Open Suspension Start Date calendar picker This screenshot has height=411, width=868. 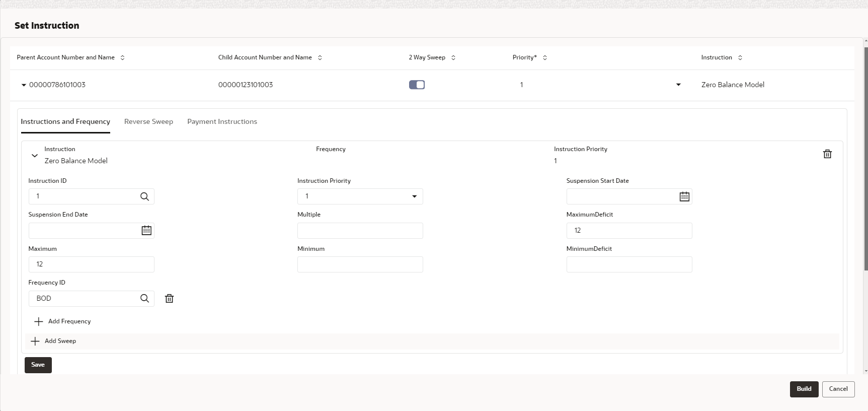684,196
